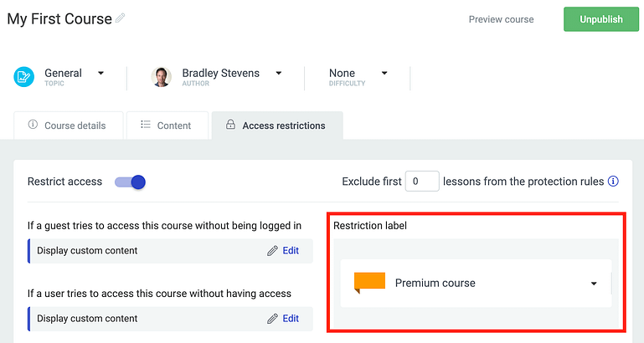Open the Preview course link
Image resolution: width=644 pixels, height=343 pixels.
tap(501, 19)
